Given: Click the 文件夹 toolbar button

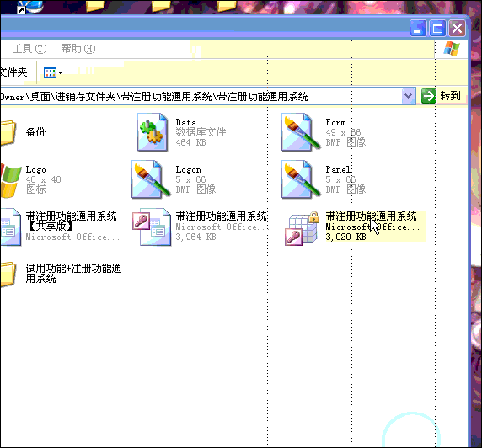Looking at the screenshot, I should [x=13, y=72].
